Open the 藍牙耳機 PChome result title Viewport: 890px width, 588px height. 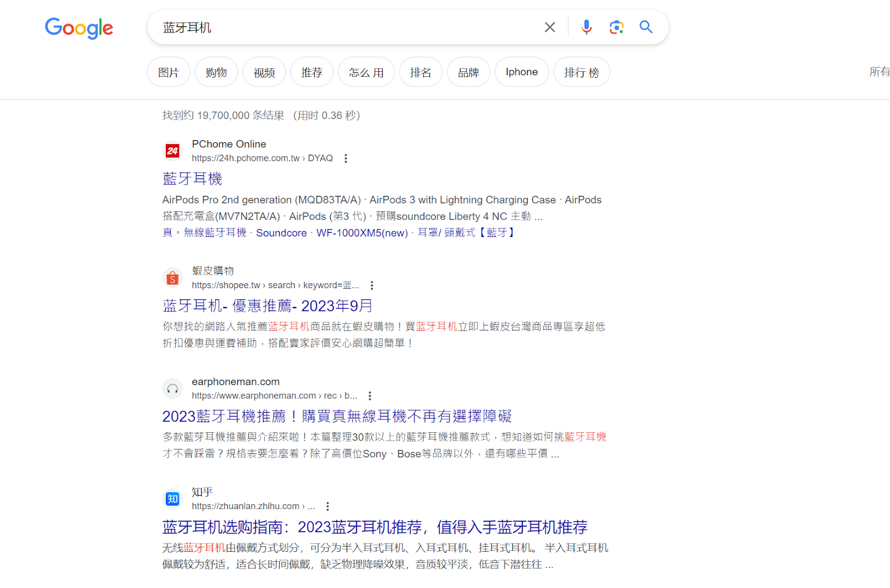(x=192, y=179)
